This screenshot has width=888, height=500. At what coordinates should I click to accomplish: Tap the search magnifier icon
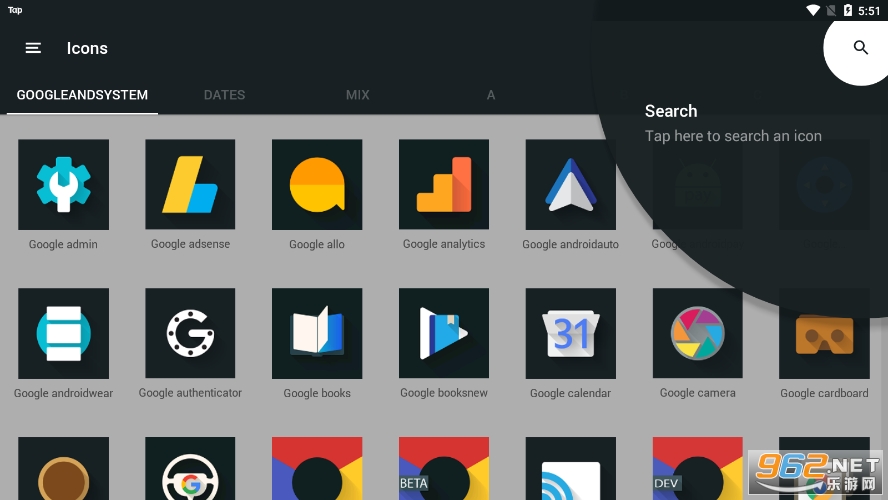click(860, 47)
